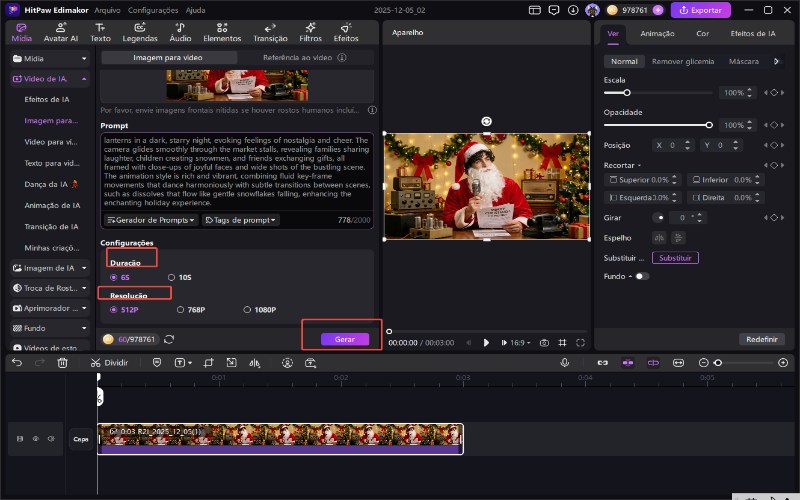Image resolution: width=800 pixels, height=500 pixels.
Task: Enter fullscreen preview mode
Action: pyautogui.click(x=580, y=342)
